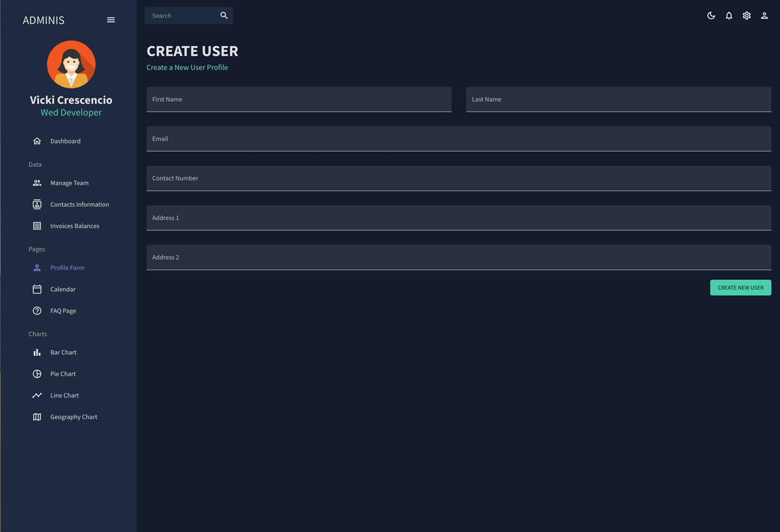Click the FAQ Page question icon
The height and width of the screenshot is (532, 780).
pos(37,311)
